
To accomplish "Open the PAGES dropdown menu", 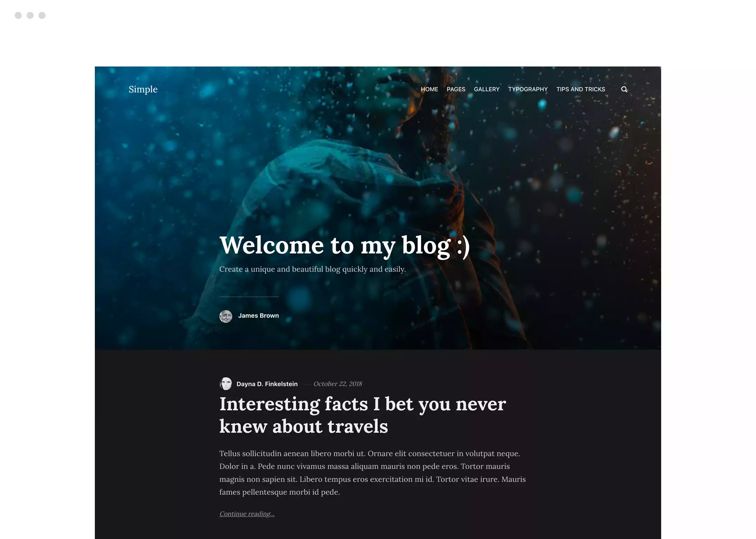I will click(456, 89).
